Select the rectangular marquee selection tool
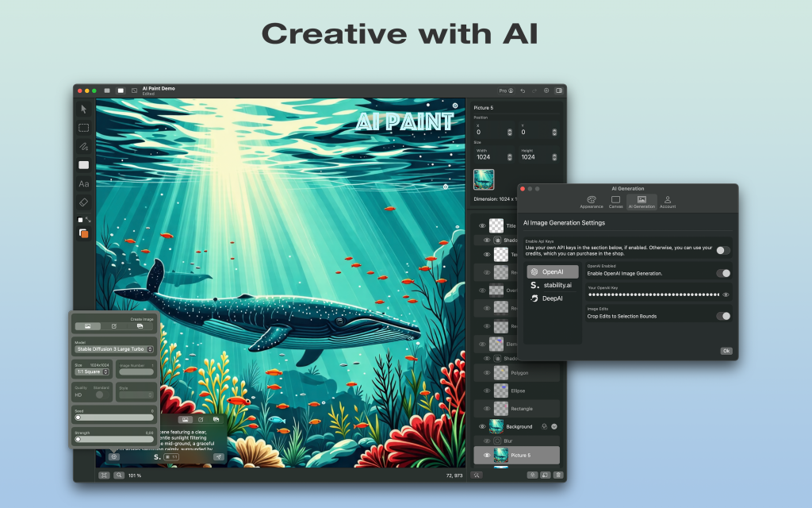This screenshot has height=508, width=812. (x=83, y=127)
